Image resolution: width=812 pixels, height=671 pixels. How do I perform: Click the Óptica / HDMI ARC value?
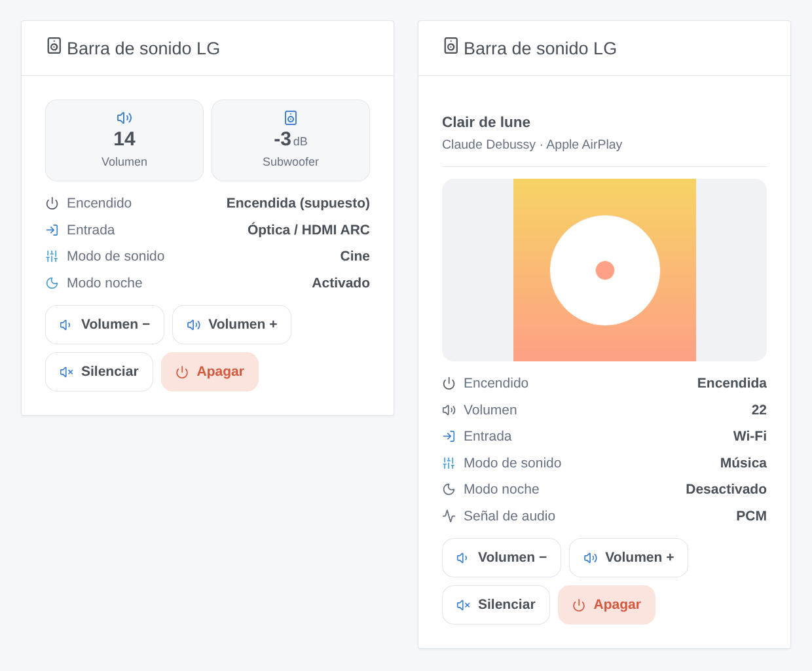308,230
